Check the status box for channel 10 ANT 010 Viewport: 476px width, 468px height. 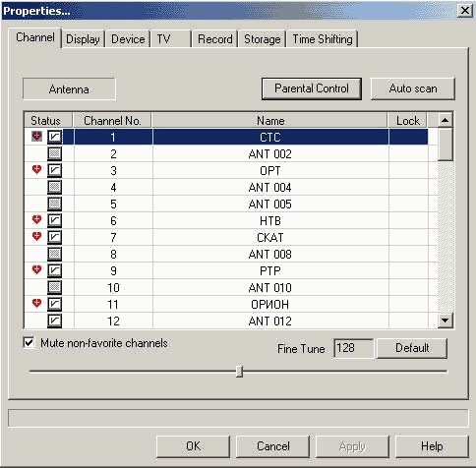[54, 287]
